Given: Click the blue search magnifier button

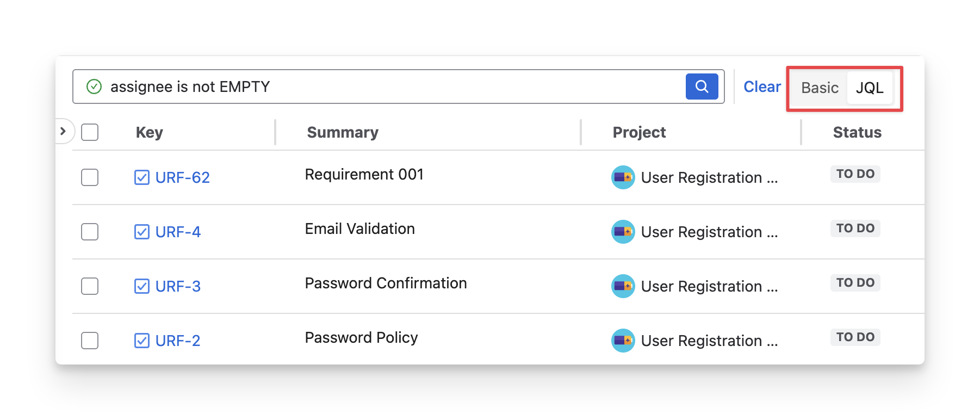Looking at the screenshot, I should 702,87.
